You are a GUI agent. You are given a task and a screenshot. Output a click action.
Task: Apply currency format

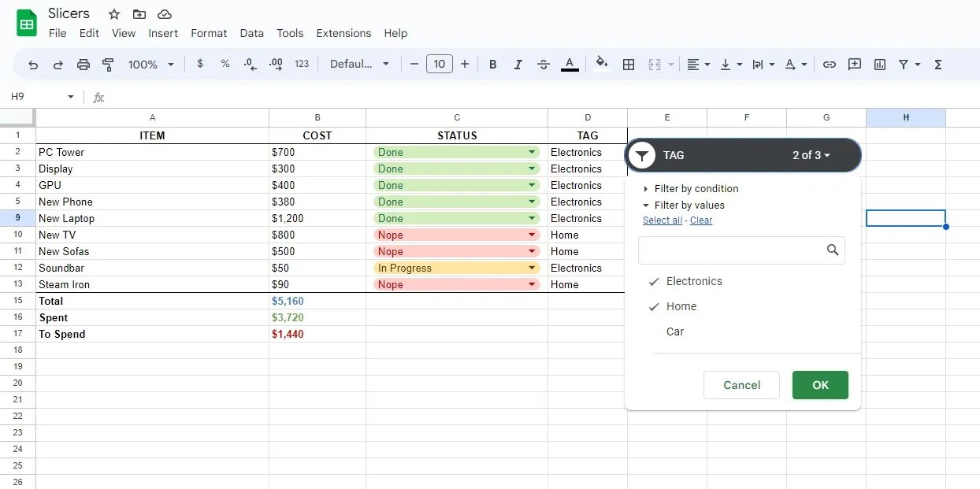(200, 65)
